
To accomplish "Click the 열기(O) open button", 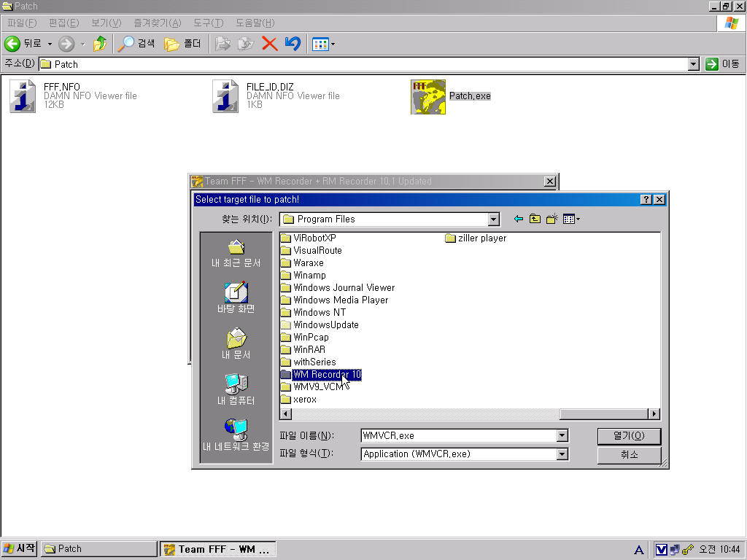I will coord(629,436).
